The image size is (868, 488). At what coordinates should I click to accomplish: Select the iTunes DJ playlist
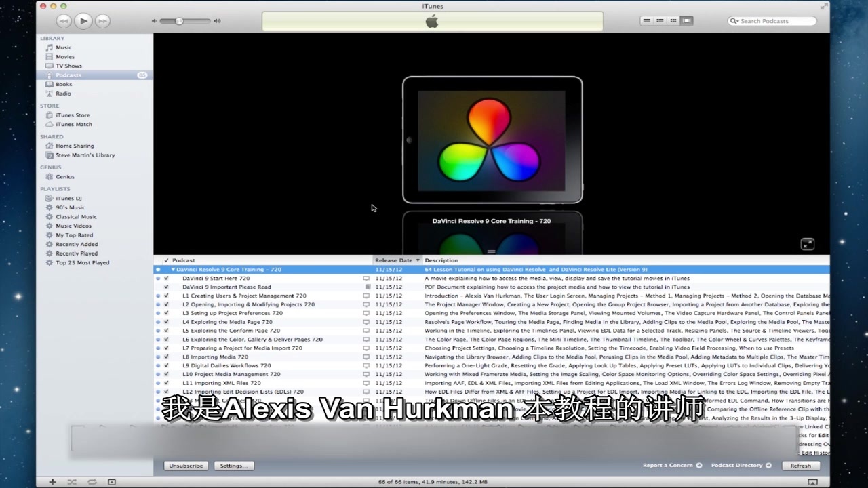point(68,199)
